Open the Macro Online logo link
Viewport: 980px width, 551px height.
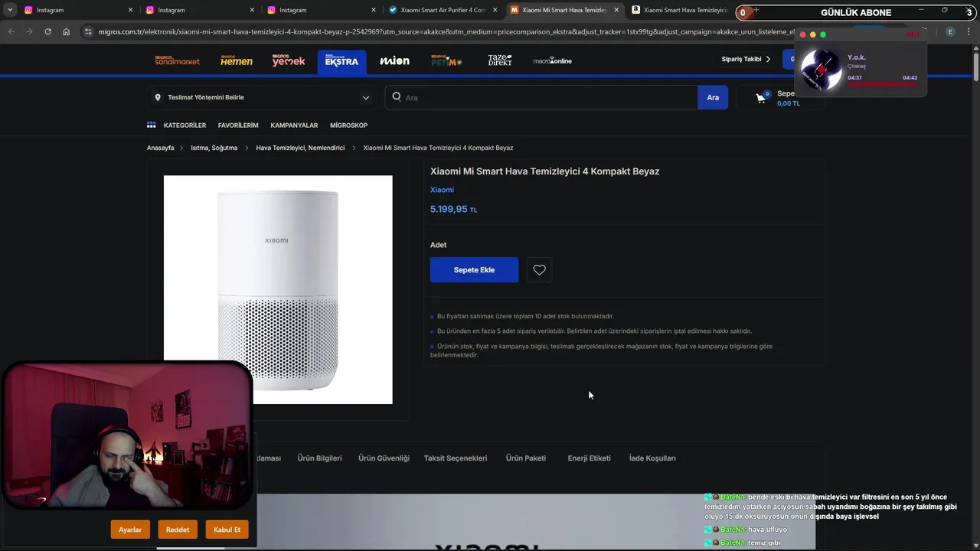[552, 60]
